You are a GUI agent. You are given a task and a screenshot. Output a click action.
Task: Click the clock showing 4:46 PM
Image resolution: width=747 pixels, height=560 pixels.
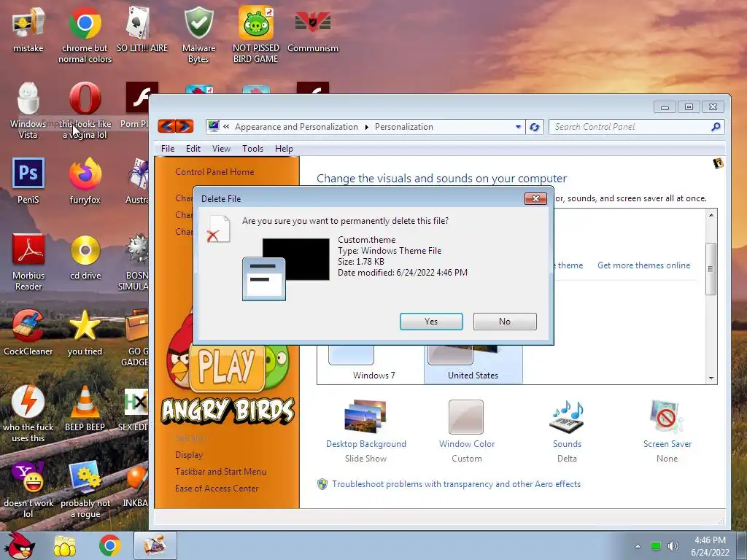pyautogui.click(x=710, y=540)
